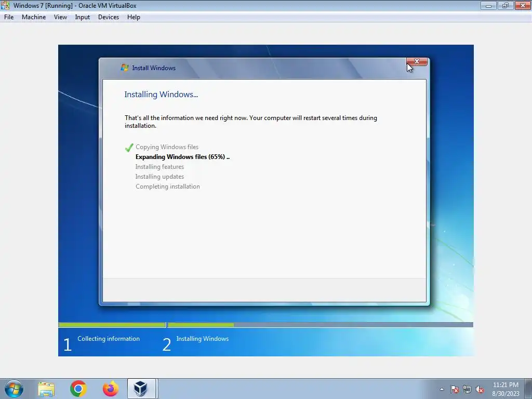This screenshot has width=532, height=399.
Task: Close the Install Windows dialog
Action: 417,61
